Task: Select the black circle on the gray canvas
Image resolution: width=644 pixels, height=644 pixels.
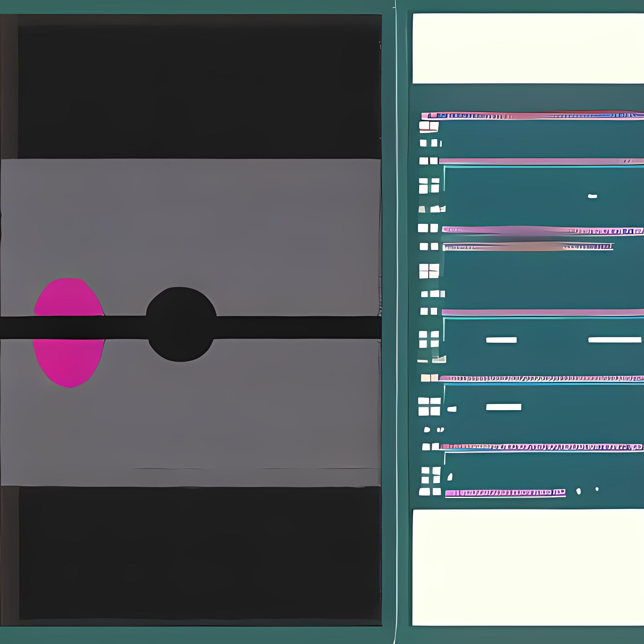Action: coord(181,324)
